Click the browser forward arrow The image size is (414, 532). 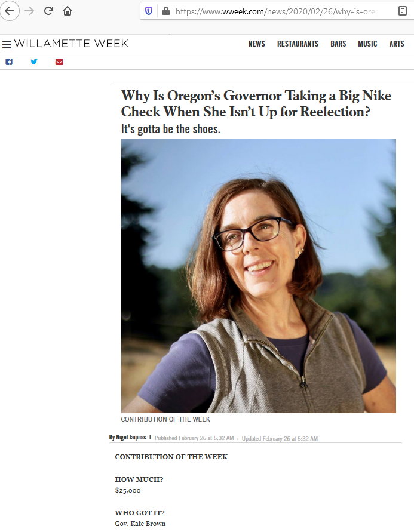29,11
